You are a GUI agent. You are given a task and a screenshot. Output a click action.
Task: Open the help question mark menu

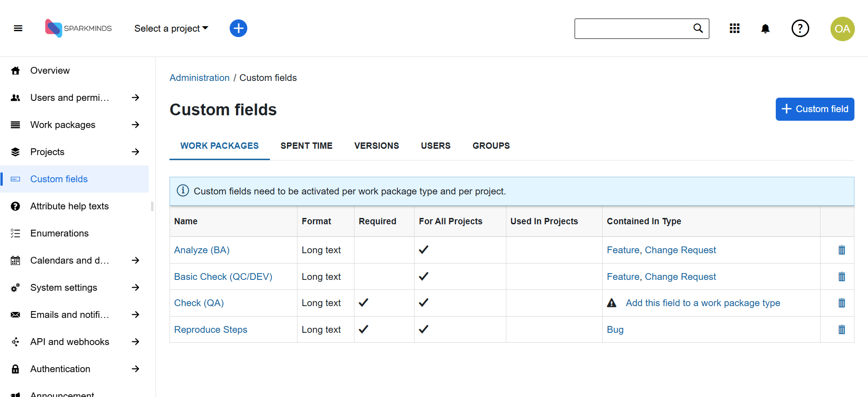800,28
